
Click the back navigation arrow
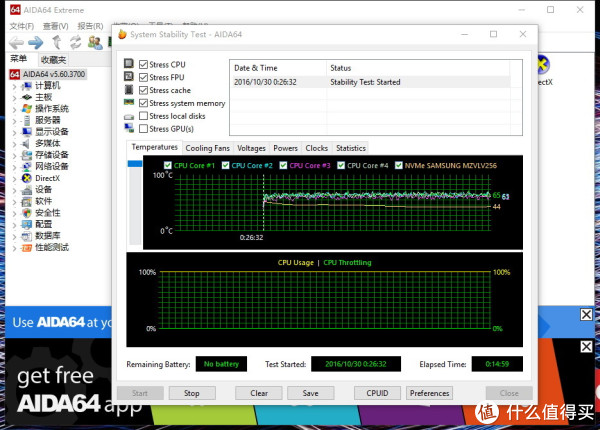pyautogui.click(x=15, y=42)
